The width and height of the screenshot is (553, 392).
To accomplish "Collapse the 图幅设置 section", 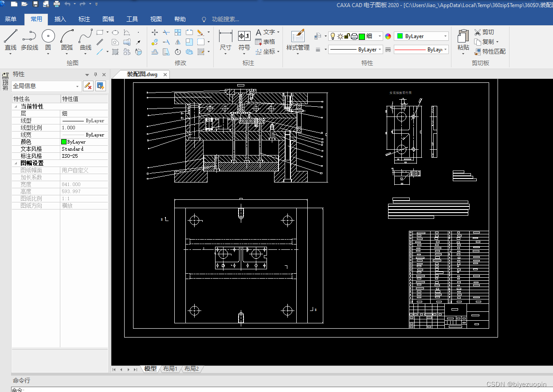I will coord(16,163).
